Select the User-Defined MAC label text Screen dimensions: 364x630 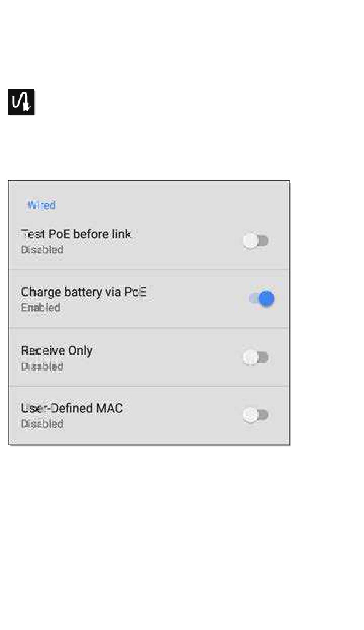72,408
